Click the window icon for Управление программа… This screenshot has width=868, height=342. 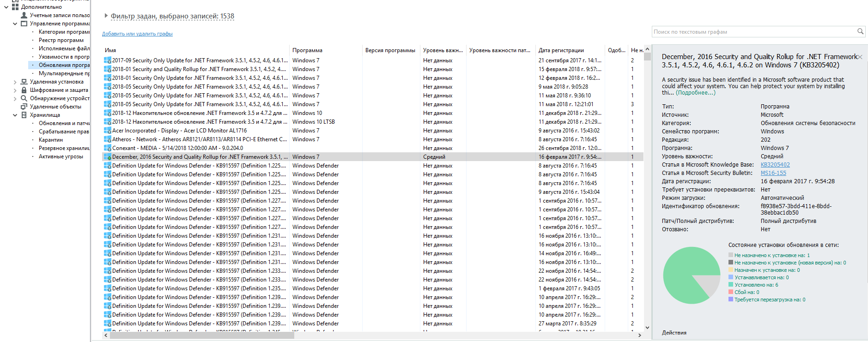click(x=24, y=24)
